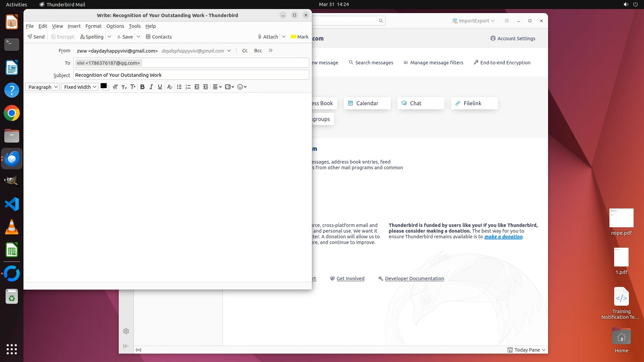Toggle underline text formatting
The width and height of the screenshot is (644, 362).
[160, 87]
